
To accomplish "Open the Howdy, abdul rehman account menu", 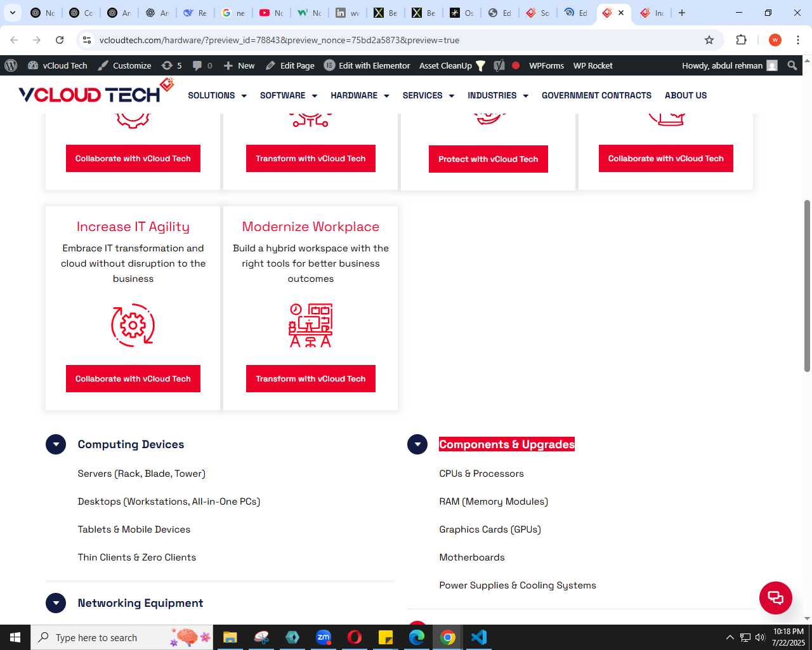I will [730, 65].
